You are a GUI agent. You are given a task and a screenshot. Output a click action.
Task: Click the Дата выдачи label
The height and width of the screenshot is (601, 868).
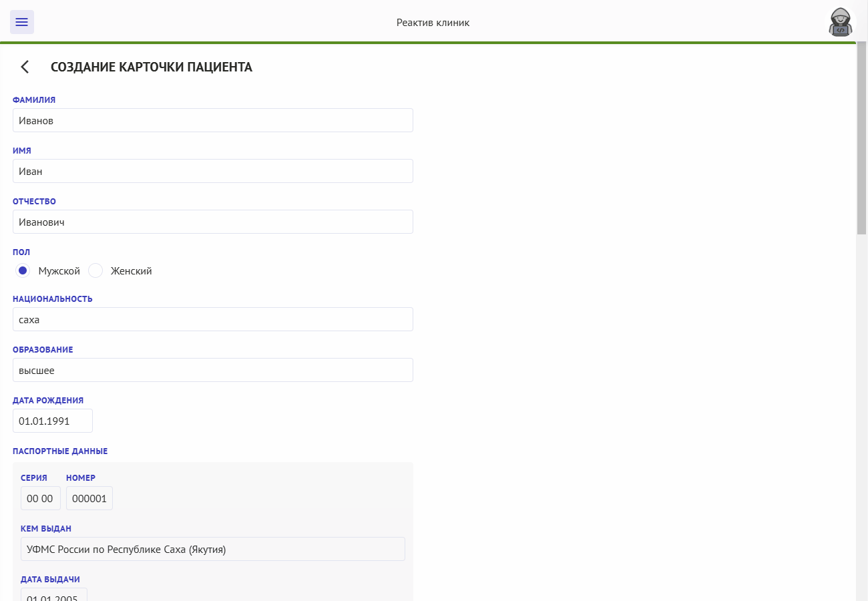pos(51,580)
